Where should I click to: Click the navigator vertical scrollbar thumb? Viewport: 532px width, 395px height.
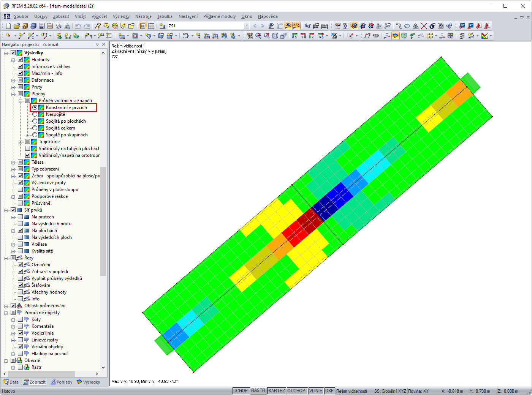click(103, 221)
